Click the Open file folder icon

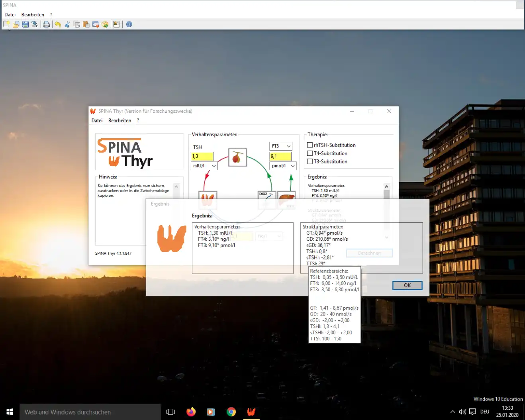[x=16, y=24]
